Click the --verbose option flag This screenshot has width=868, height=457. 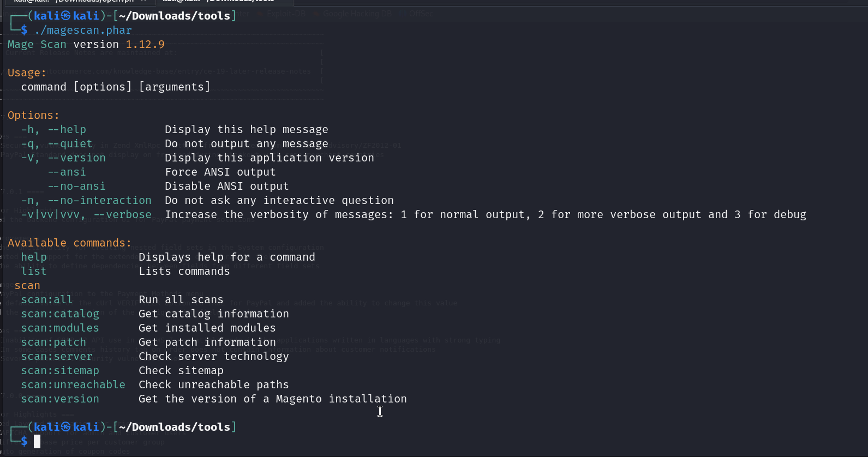point(122,215)
